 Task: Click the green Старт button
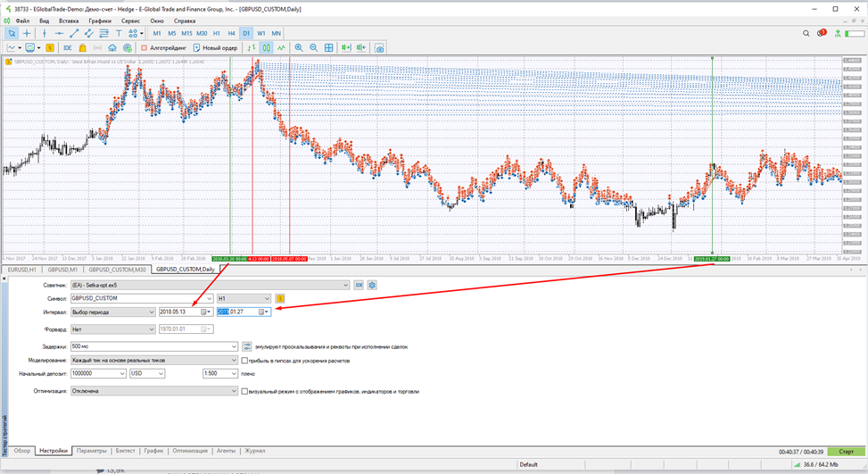click(847, 452)
